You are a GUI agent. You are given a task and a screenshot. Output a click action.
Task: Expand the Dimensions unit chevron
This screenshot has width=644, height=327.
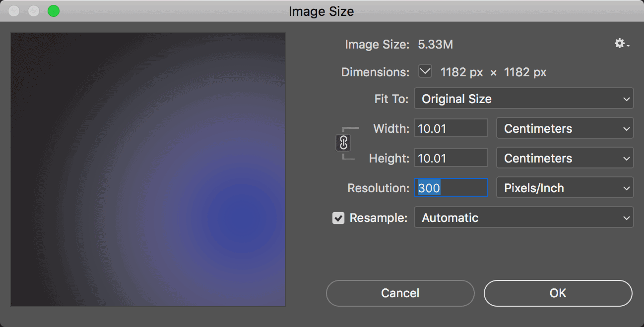[x=425, y=72]
